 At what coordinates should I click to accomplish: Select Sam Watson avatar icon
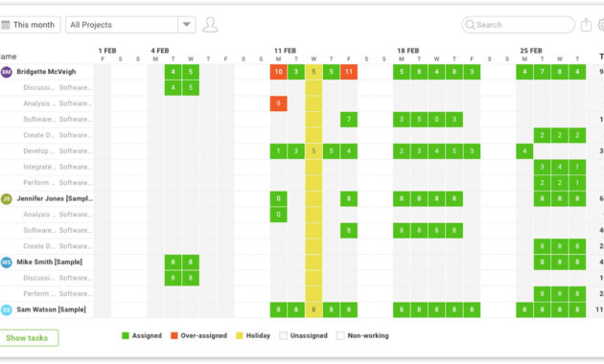[x=7, y=309]
